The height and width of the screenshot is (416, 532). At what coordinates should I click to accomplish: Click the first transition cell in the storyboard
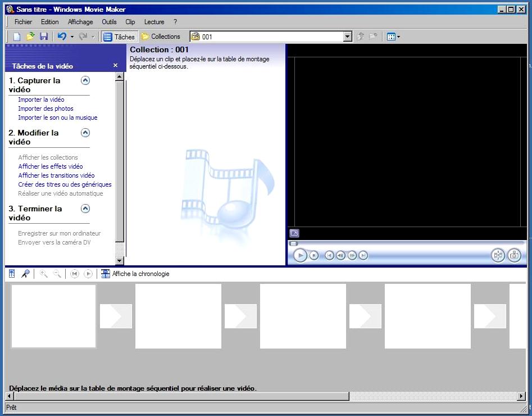click(116, 316)
